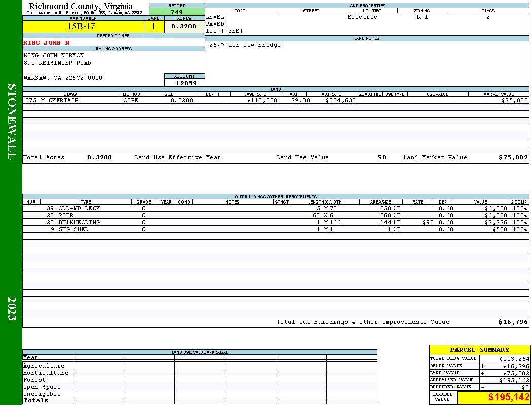
Task: Click the Horticulture row label
Action: 46,373
